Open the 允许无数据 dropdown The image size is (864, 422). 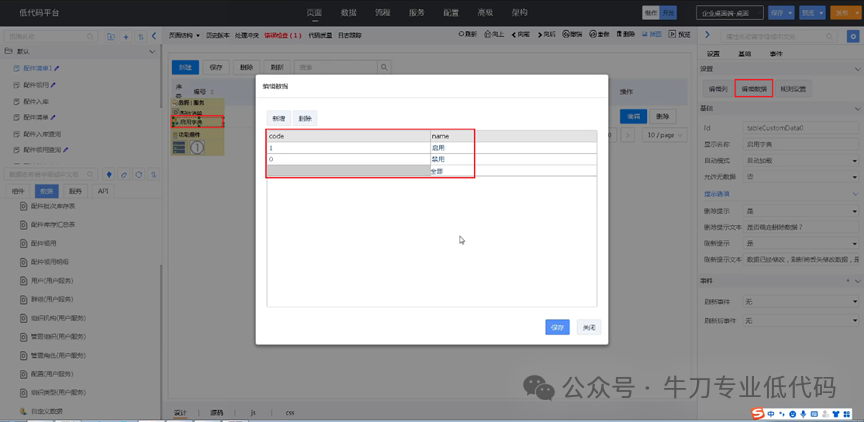click(x=801, y=177)
